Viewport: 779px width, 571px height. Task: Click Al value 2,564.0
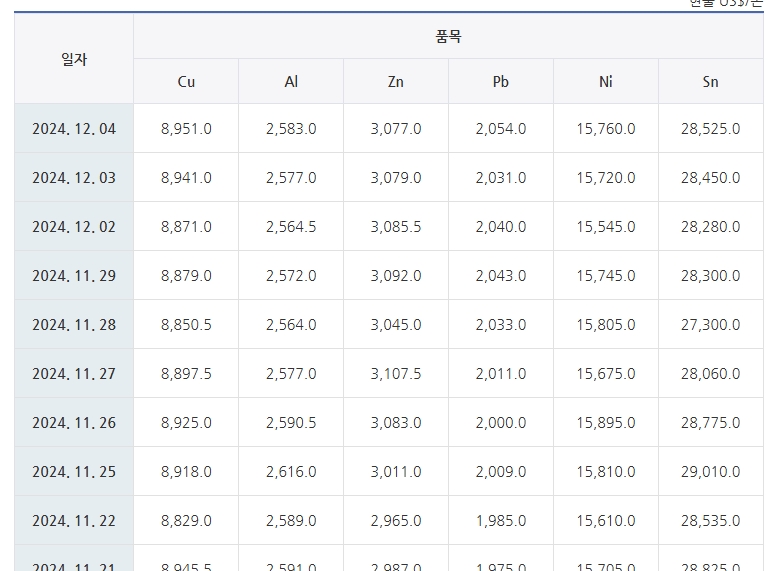[x=291, y=325]
